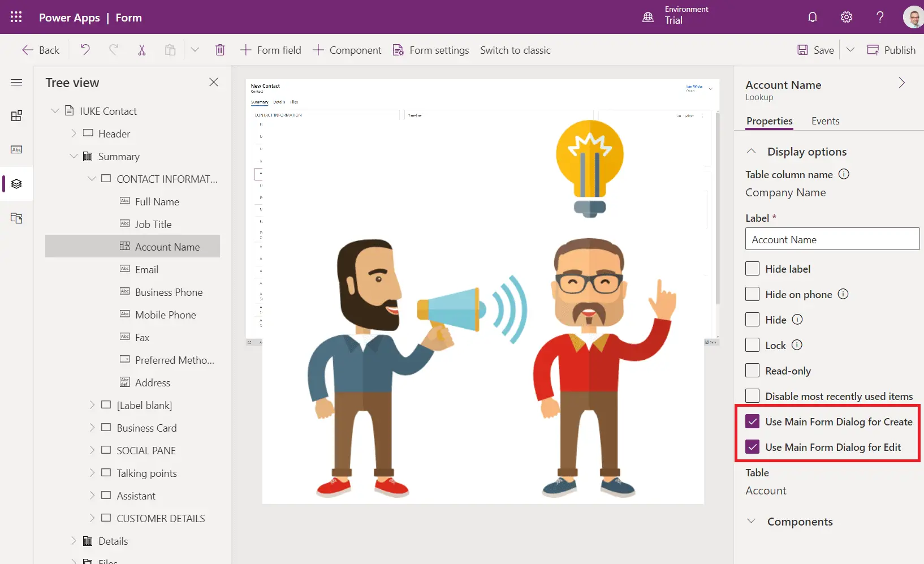
Task: Check the Read-only checkbox
Action: click(x=753, y=370)
